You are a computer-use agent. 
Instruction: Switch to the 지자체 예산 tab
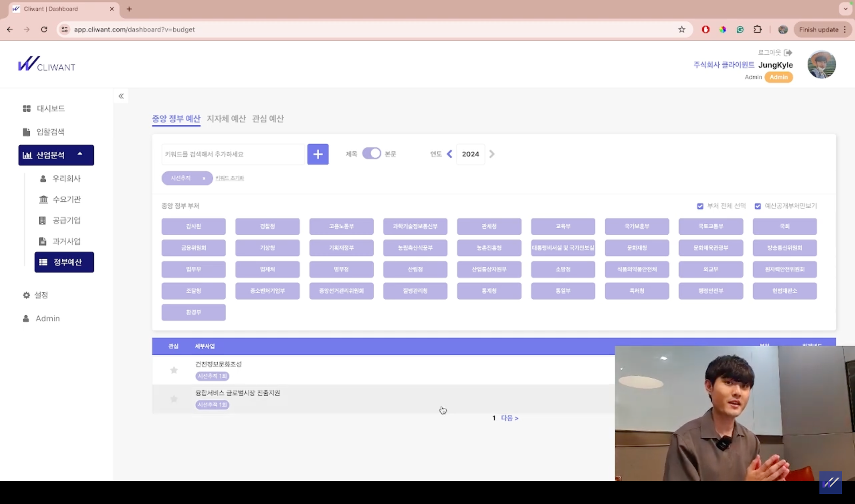(x=226, y=118)
